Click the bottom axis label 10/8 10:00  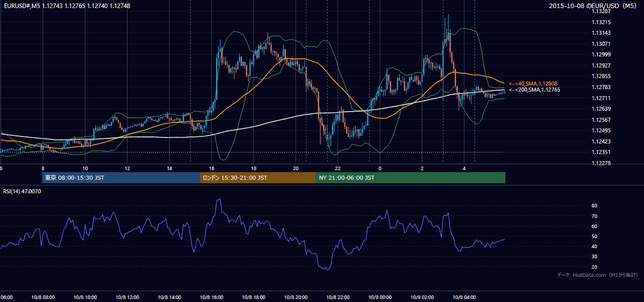[x=85, y=297]
